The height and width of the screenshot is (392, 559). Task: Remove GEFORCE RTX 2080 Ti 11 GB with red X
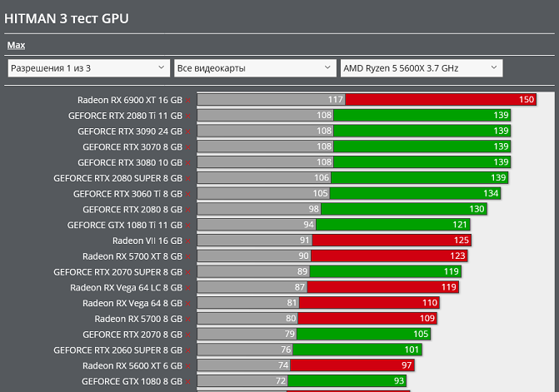tap(188, 116)
